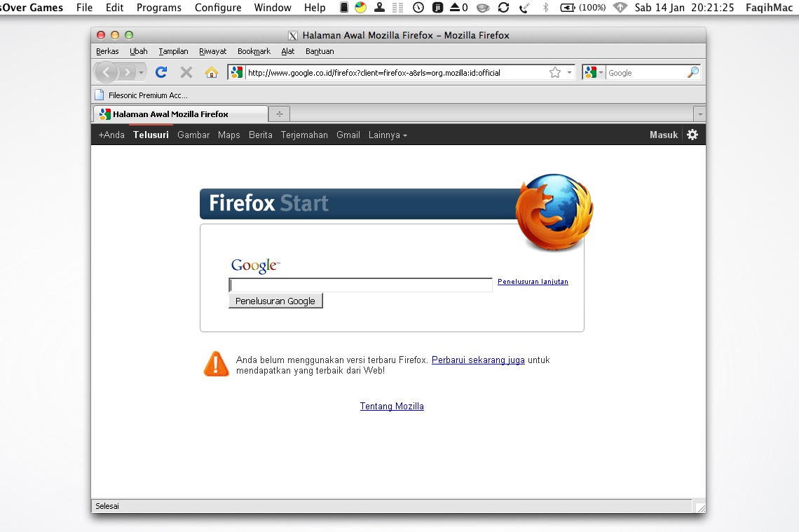799x532 pixels.
Task: Click the Wi-Fi icon in the menu bar
Action: pyautogui.click(x=620, y=7)
